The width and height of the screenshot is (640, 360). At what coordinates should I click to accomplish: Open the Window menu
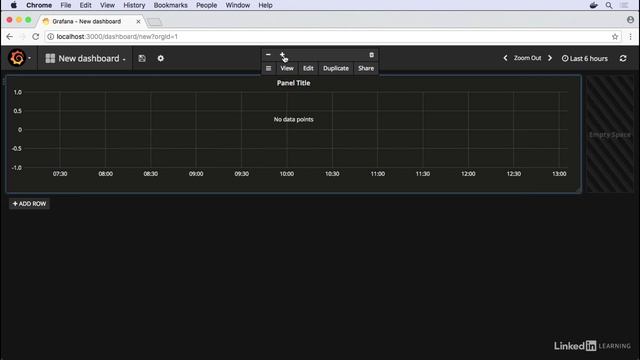pos(238,5)
